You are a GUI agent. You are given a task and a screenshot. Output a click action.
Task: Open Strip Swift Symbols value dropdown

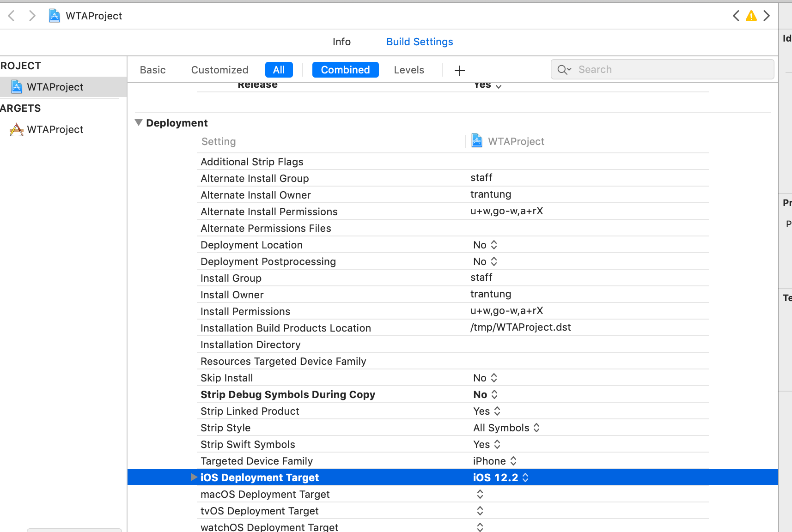coord(487,444)
